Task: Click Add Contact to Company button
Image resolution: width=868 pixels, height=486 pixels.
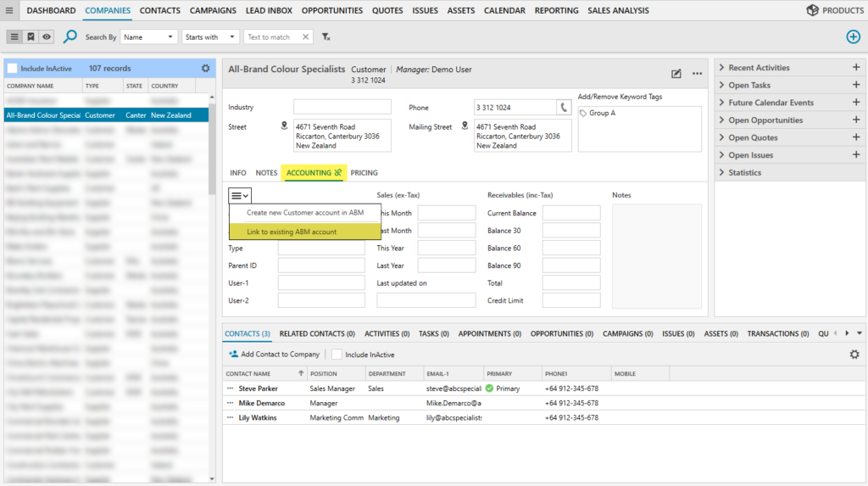Action: click(274, 355)
